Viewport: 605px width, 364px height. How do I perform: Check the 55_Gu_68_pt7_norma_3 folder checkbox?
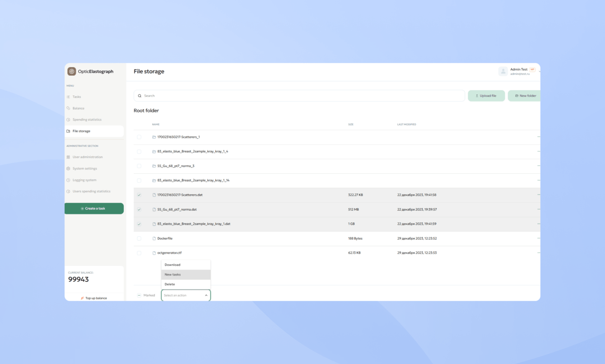tap(139, 166)
